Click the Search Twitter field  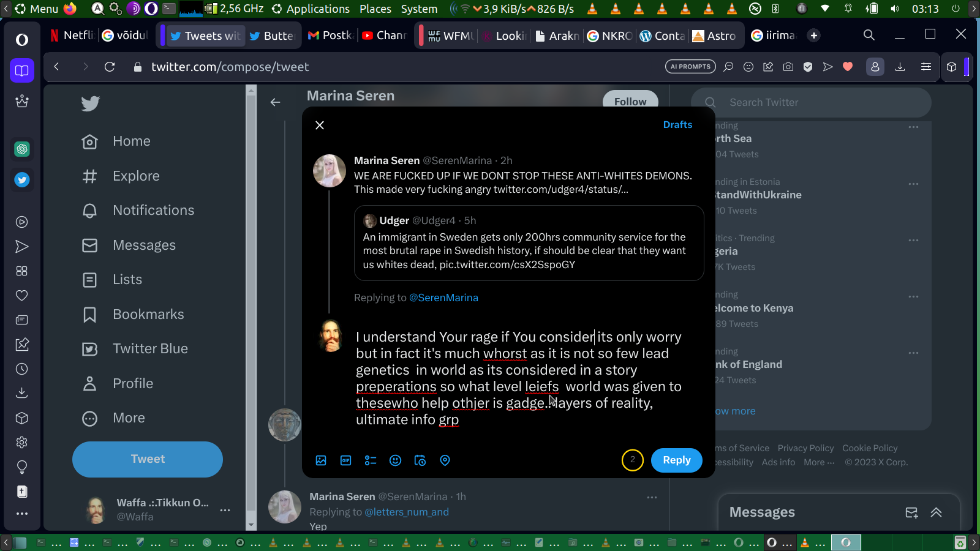click(811, 103)
